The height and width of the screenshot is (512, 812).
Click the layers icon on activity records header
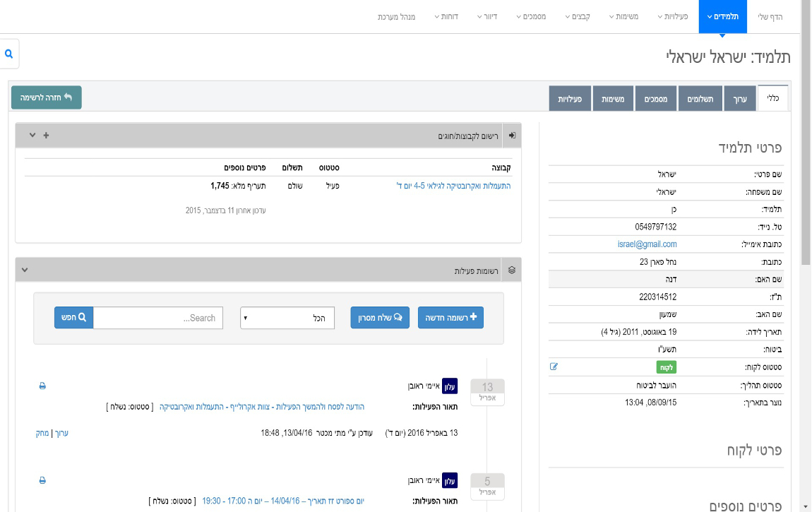tap(512, 270)
